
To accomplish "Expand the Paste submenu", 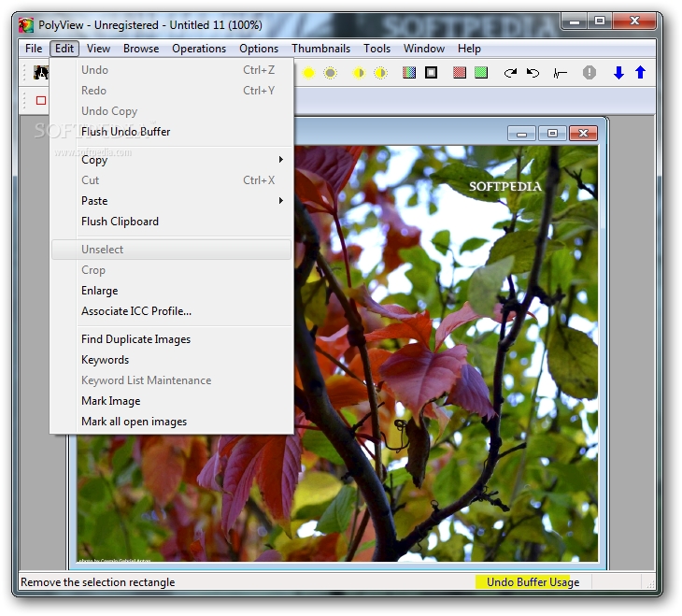I will (172, 201).
